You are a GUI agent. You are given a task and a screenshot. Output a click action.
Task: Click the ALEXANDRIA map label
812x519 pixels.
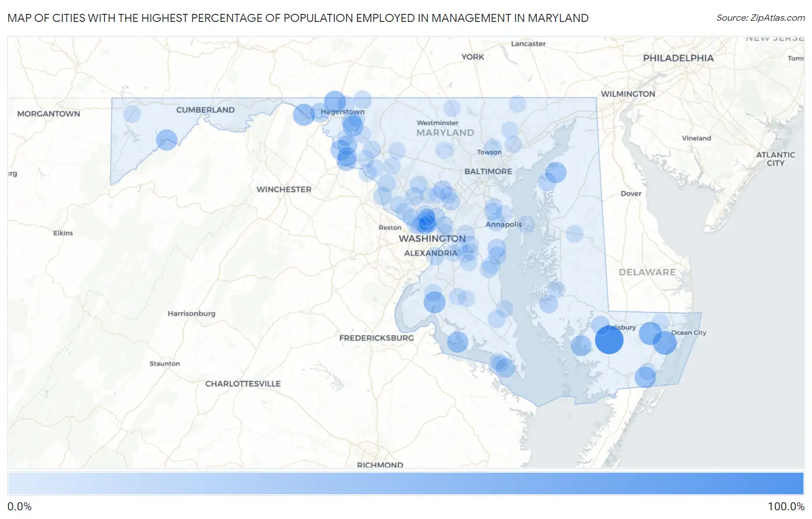click(430, 253)
